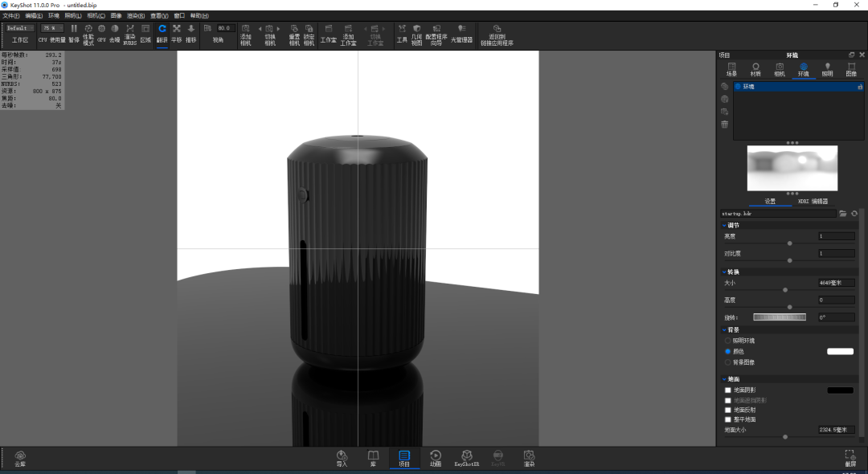Screen dimensions: 868x474
Task: Refresh the startup.hdr environment file
Action: coord(854,214)
